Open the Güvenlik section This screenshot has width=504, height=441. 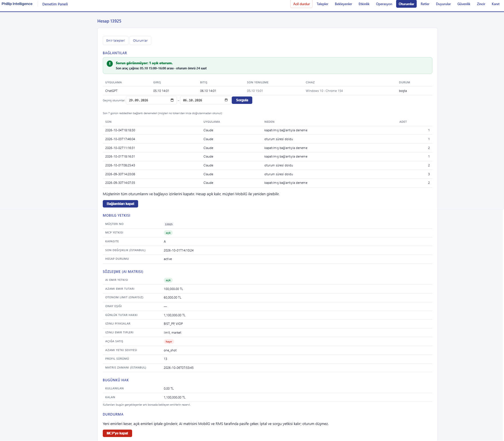[x=464, y=4]
